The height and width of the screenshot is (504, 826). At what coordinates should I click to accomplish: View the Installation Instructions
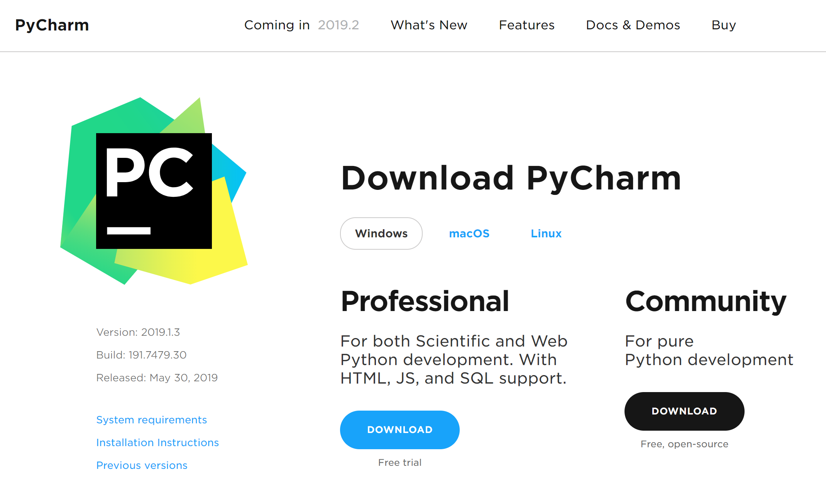[157, 443]
